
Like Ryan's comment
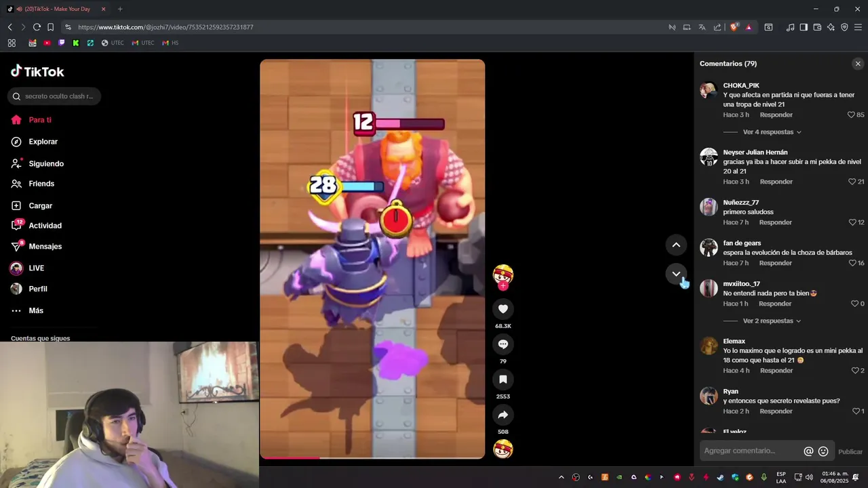tap(857, 411)
